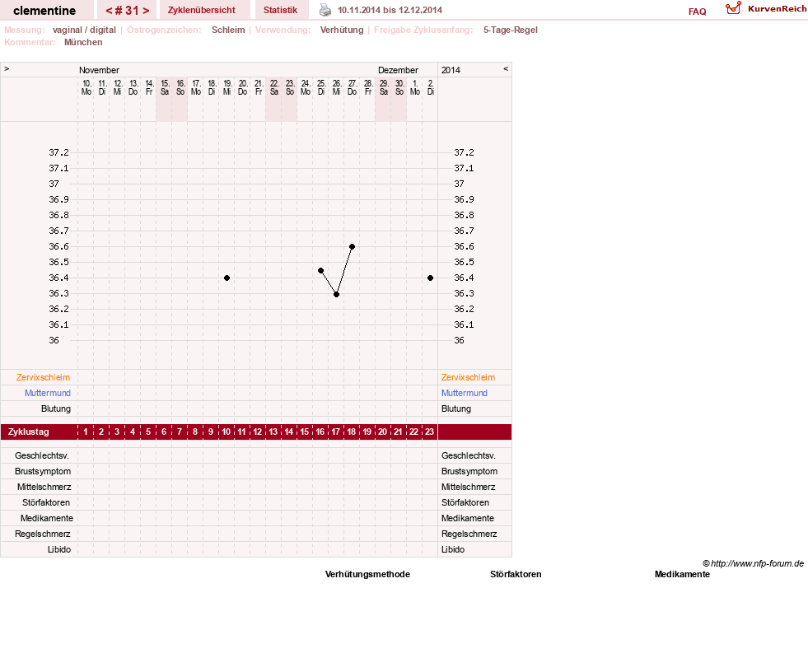The image size is (808, 672).
Task: Go to next cycle with the right arrow
Action: coord(146,11)
